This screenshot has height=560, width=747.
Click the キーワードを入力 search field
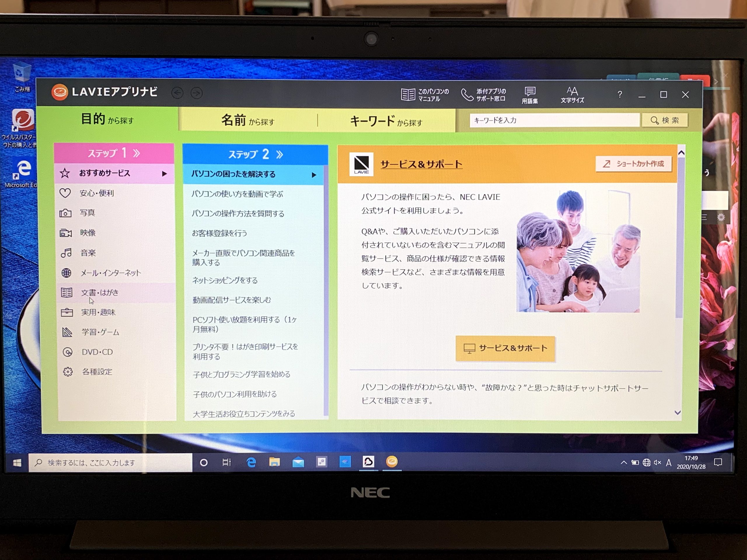point(554,120)
